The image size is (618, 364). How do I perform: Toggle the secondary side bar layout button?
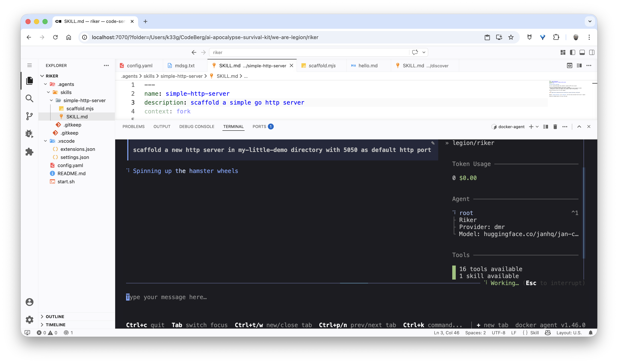click(x=592, y=52)
